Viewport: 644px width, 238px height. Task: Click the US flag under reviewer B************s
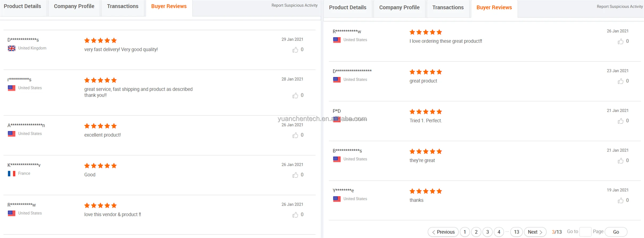(x=337, y=159)
